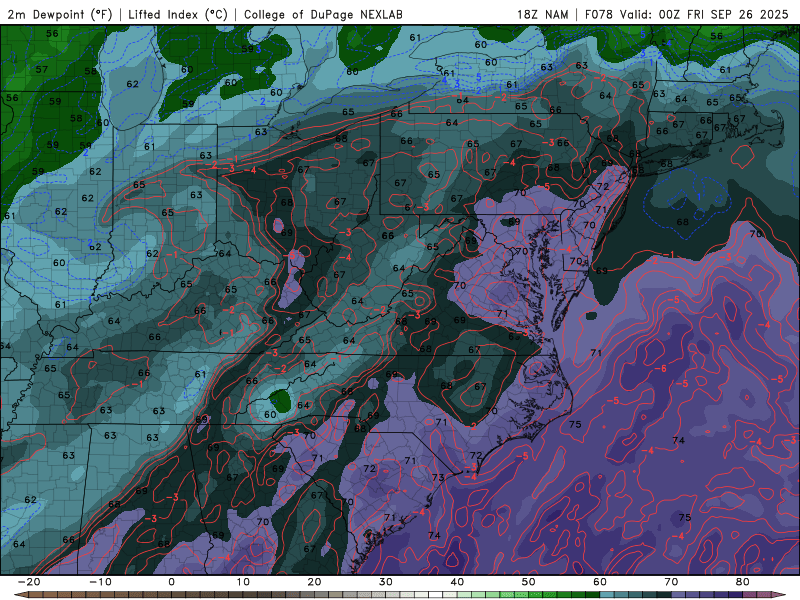Image resolution: width=800 pixels, height=600 pixels.
Task: Select the '18Z NAM' model run label
Action: (x=542, y=14)
